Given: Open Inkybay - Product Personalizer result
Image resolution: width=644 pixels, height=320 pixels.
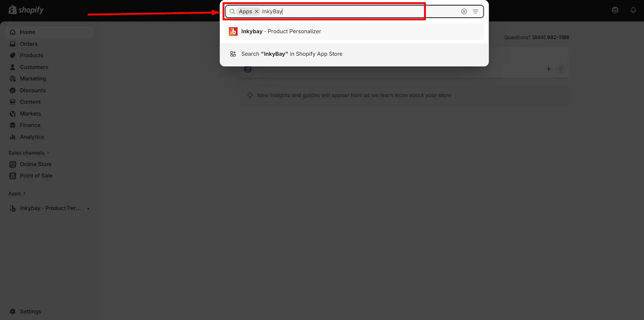Looking at the screenshot, I should [x=354, y=31].
